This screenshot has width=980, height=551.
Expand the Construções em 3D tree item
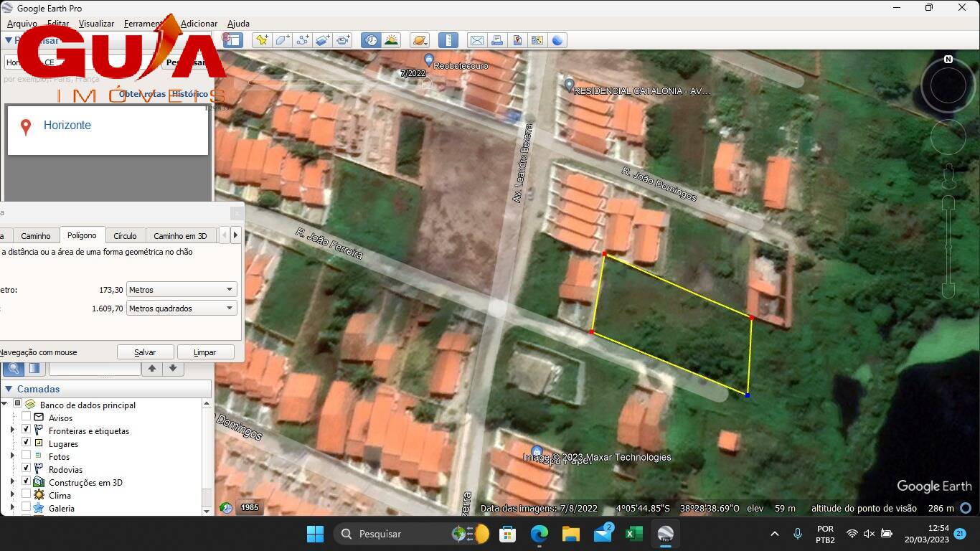tap(11, 482)
